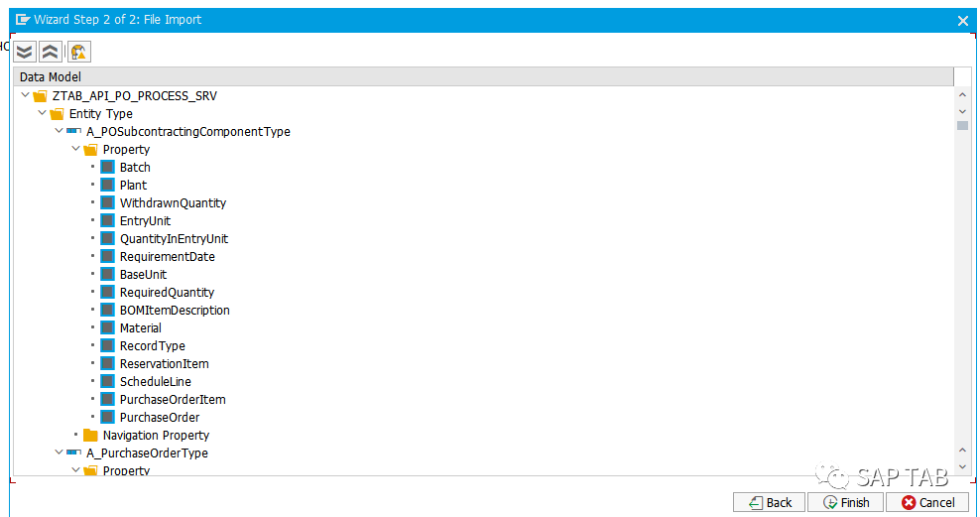Select the "ScheduleLine" row text
980x517 pixels.
(156, 381)
